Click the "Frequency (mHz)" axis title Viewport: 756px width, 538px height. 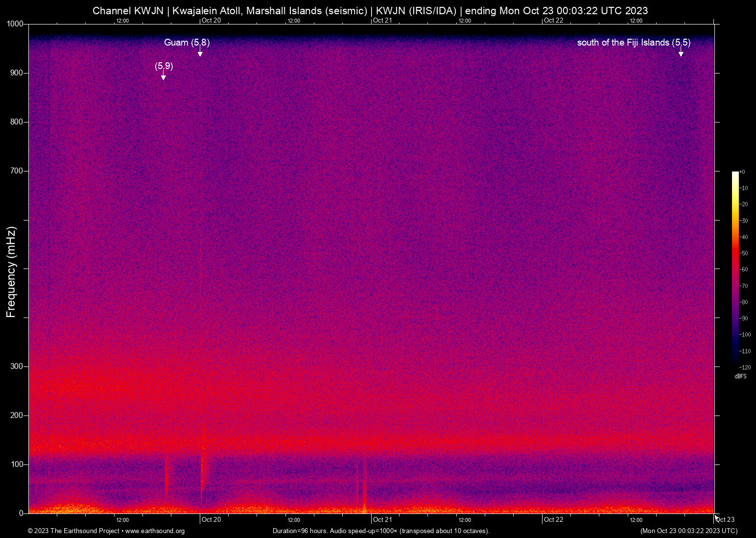11,272
